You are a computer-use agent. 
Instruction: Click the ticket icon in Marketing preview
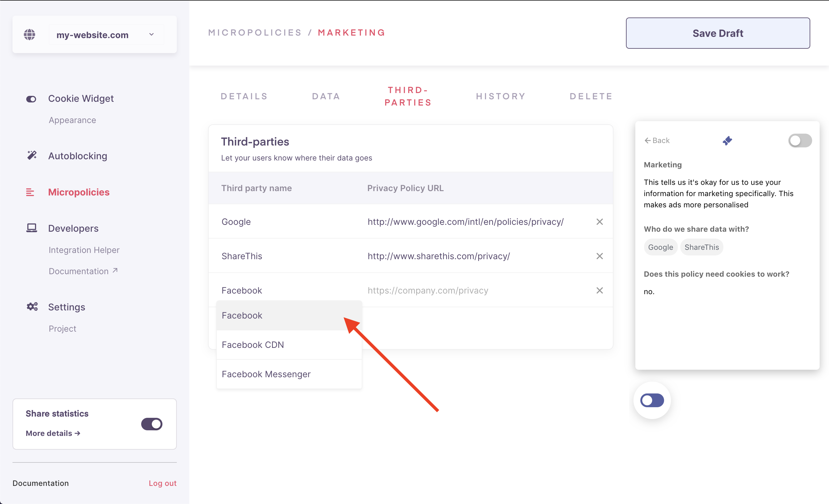coord(727,141)
